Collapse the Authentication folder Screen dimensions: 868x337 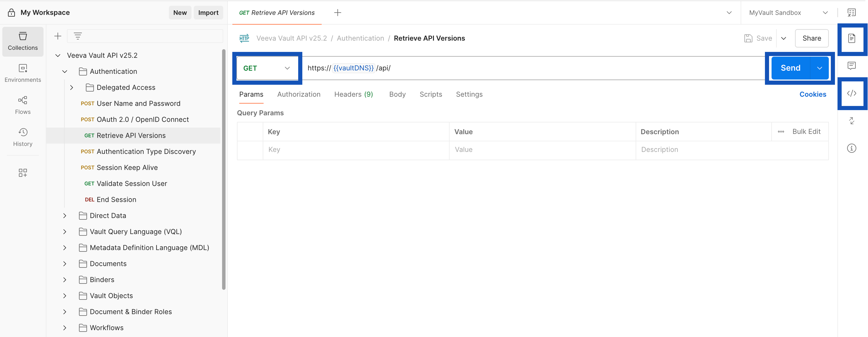pyautogui.click(x=65, y=72)
